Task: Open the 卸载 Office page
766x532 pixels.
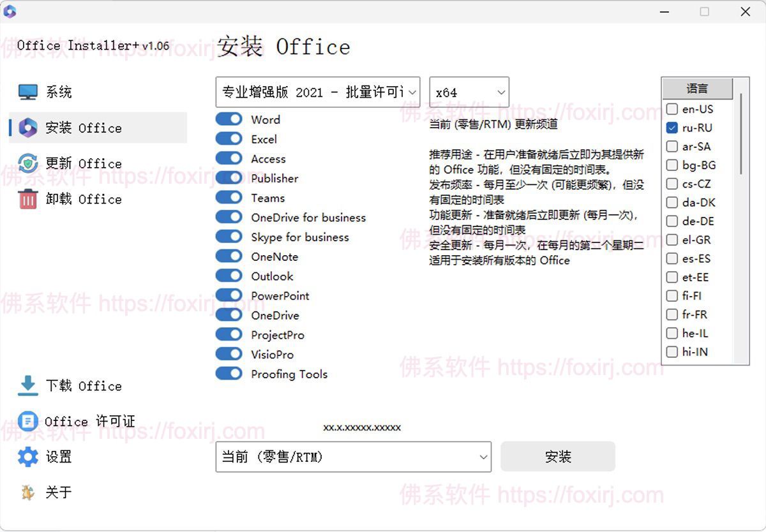Action: pos(98,199)
